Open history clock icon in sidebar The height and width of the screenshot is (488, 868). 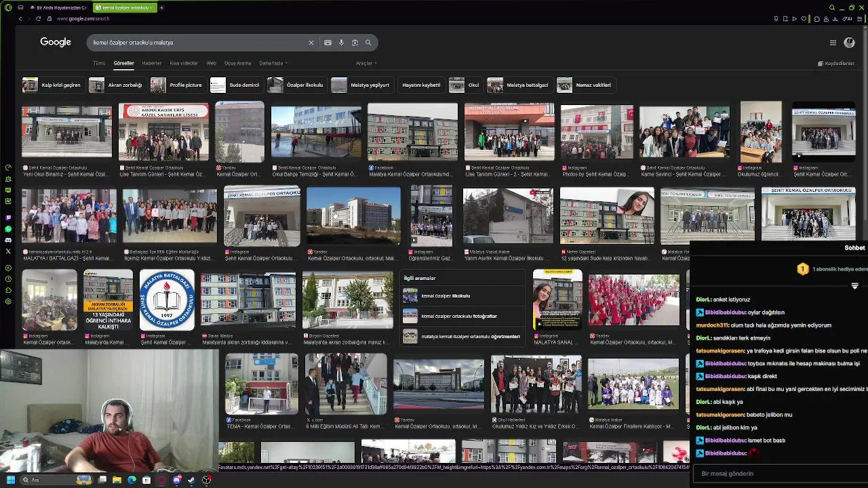tap(8, 279)
